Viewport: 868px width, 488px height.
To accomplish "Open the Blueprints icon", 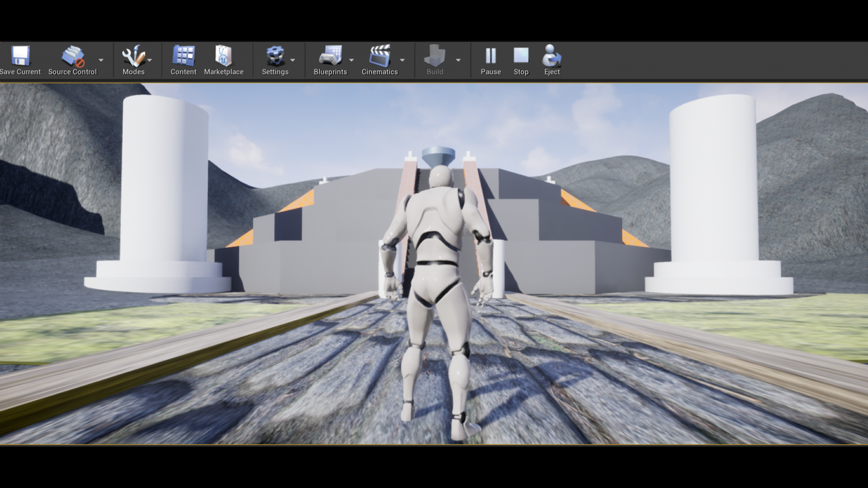I will coord(330,56).
